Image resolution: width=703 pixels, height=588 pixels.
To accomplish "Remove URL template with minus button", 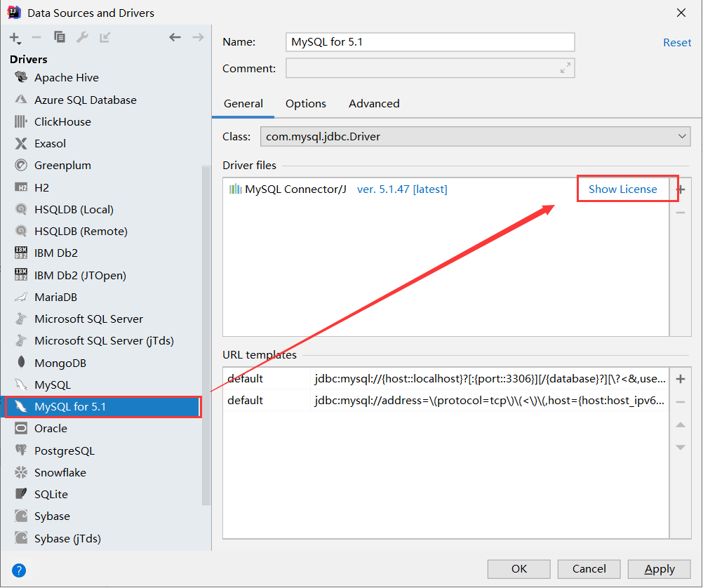I will coord(681,402).
